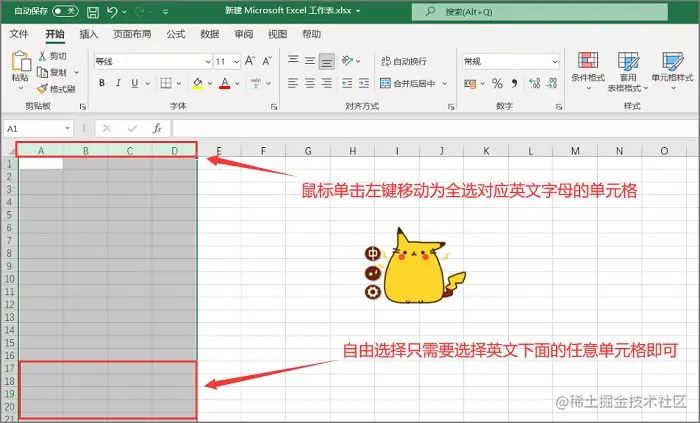This screenshot has width=700, height=423.
Task: Toggle the Bottom Align icon
Action: click(327, 62)
